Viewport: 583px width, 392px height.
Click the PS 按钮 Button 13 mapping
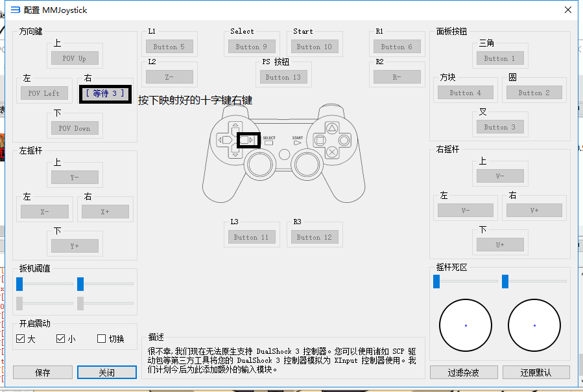(283, 77)
